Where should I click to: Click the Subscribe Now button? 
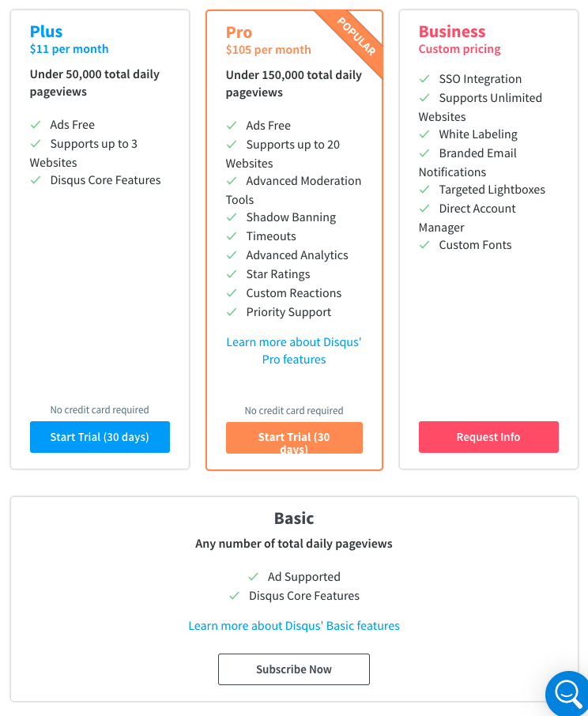[x=294, y=669]
